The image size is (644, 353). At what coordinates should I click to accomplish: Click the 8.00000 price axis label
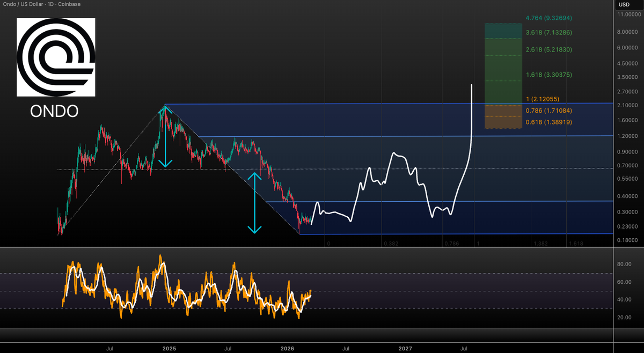[x=628, y=32]
